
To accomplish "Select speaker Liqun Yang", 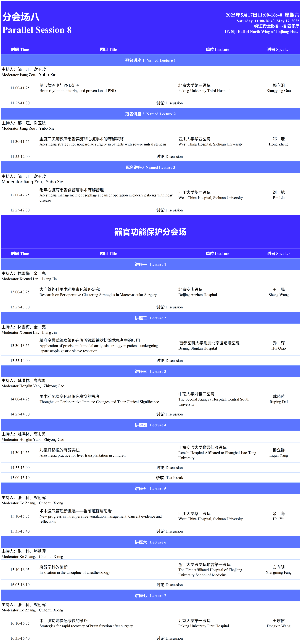I will [279, 452].
